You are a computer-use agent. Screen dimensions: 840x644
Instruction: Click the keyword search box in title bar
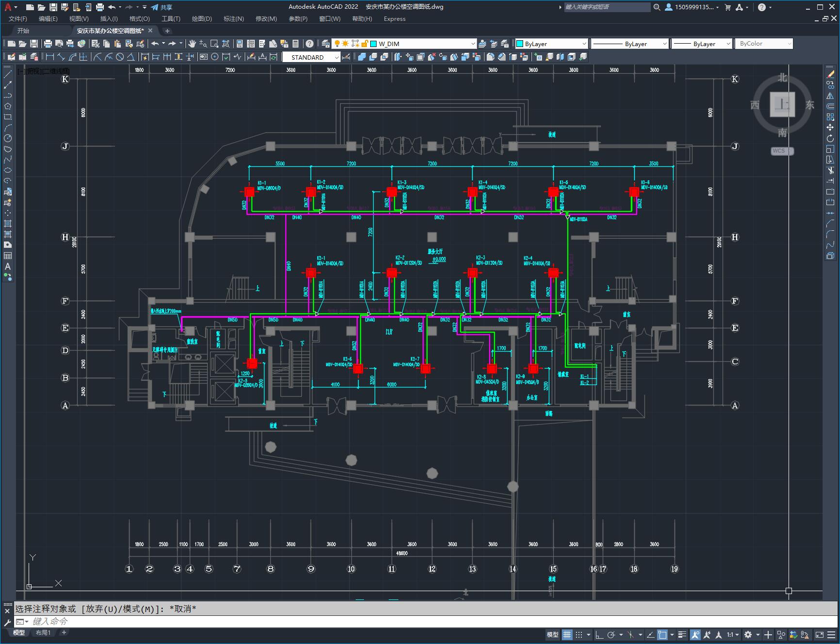607,7
